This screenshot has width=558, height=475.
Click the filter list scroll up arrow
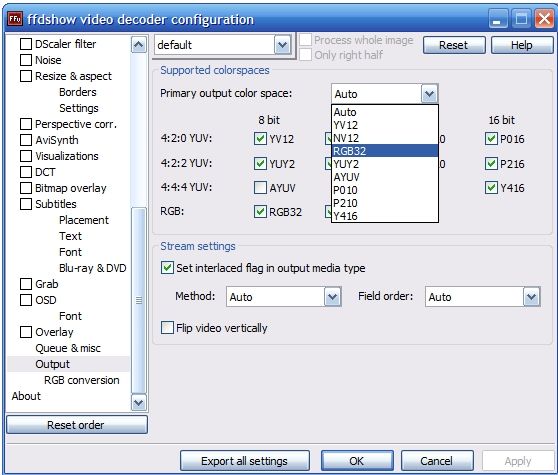pyautogui.click(x=138, y=45)
